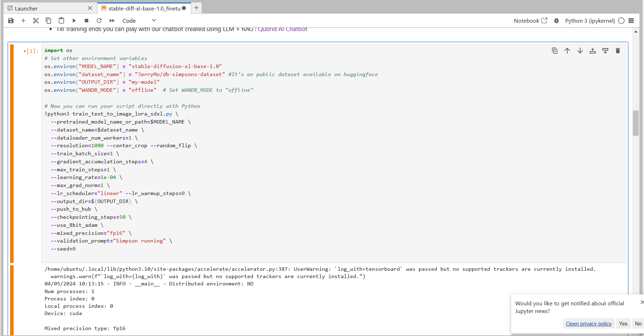The image size is (644, 336).
Task: Switch kernel via Python 3 (ipykernel)
Action: point(590,21)
